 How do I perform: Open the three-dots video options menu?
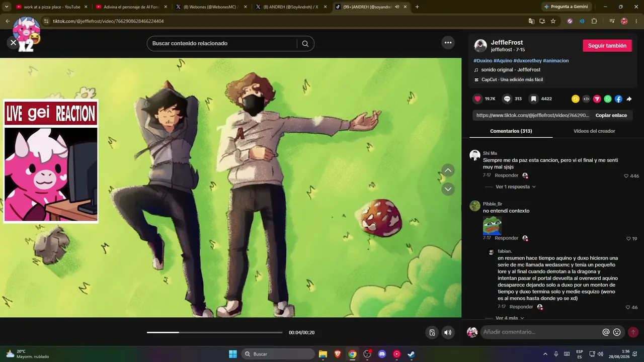coord(448,43)
